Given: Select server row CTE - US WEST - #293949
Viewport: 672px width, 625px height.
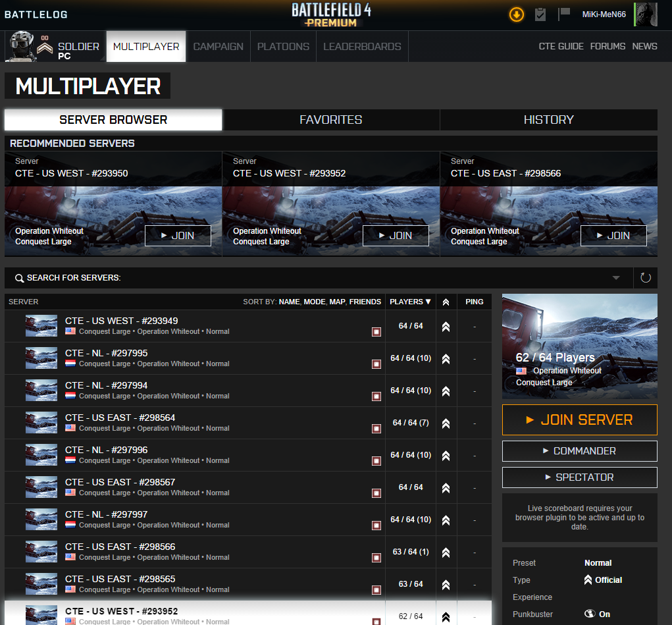Looking at the screenshot, I should (247, 326).
